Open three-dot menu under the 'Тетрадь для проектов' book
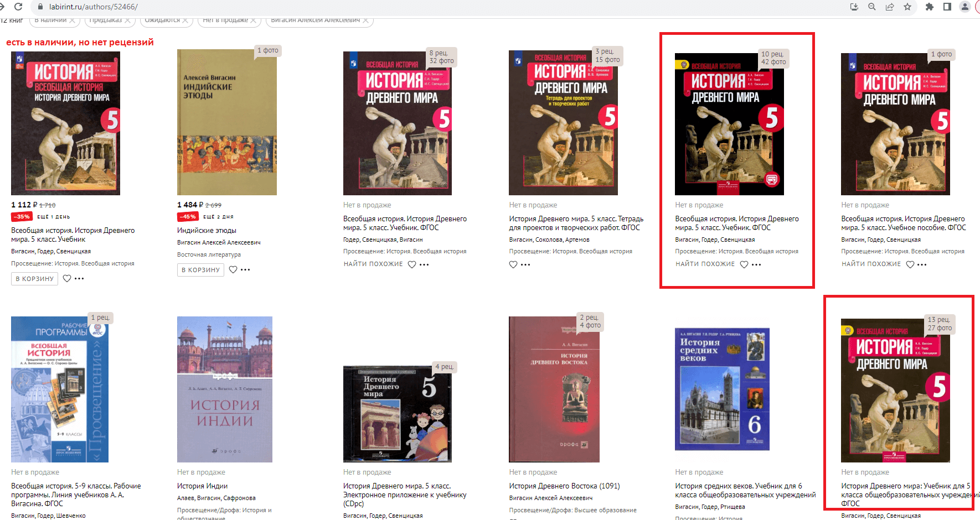 point(525,264)
